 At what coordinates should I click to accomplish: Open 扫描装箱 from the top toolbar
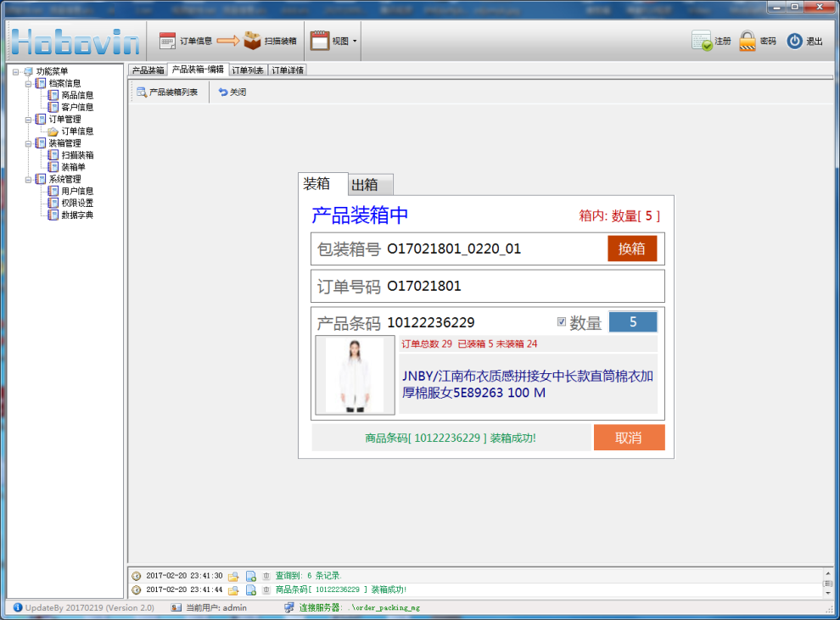point(252,41)
